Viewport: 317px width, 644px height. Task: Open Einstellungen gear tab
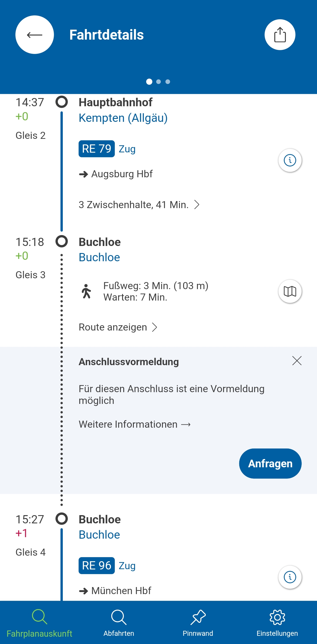coord(277,622)
